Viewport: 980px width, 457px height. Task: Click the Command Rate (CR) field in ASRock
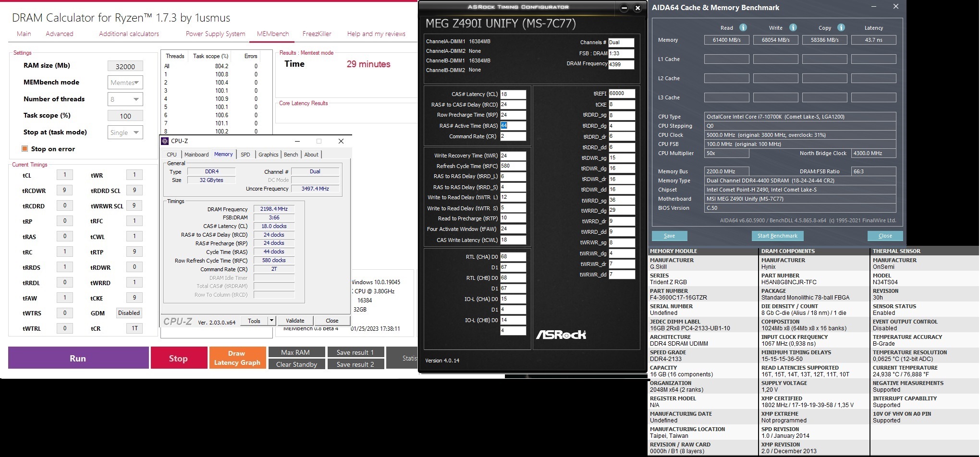pyautogui.click(x=513, y=136)
